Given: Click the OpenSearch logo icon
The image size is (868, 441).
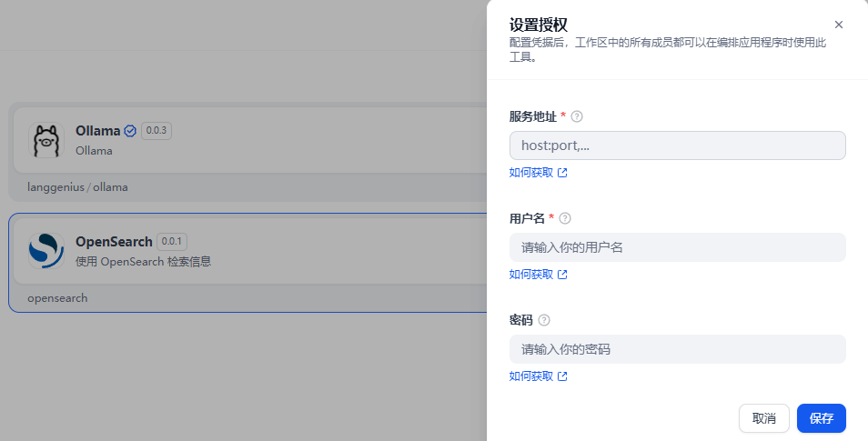Looking at the screenshot, I should (46, 251).
